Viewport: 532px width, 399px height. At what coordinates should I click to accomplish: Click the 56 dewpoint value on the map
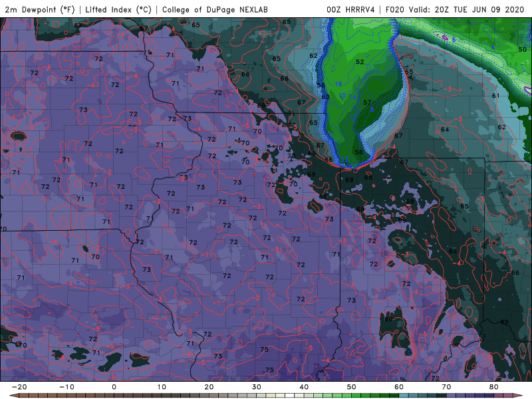(321, 85)
